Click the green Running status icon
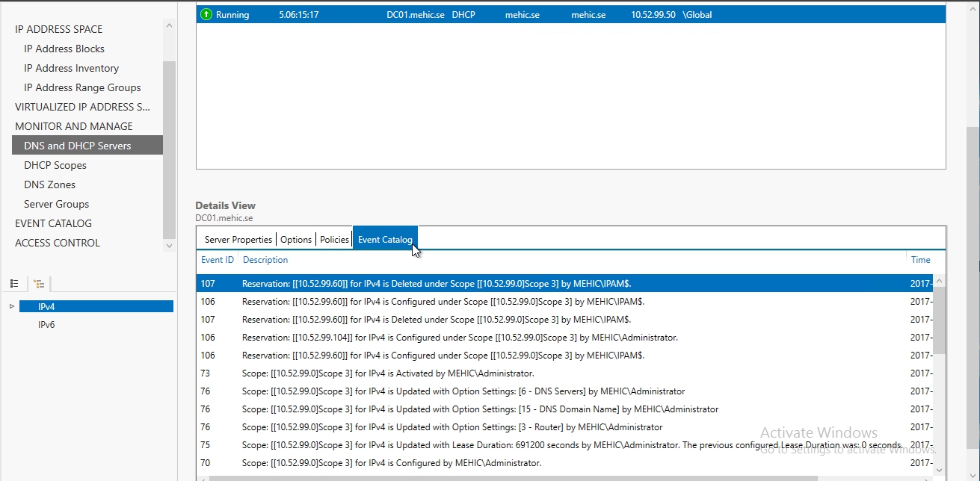Image resolution: width=980 pixels, height=481 pixels. point(206,15)
